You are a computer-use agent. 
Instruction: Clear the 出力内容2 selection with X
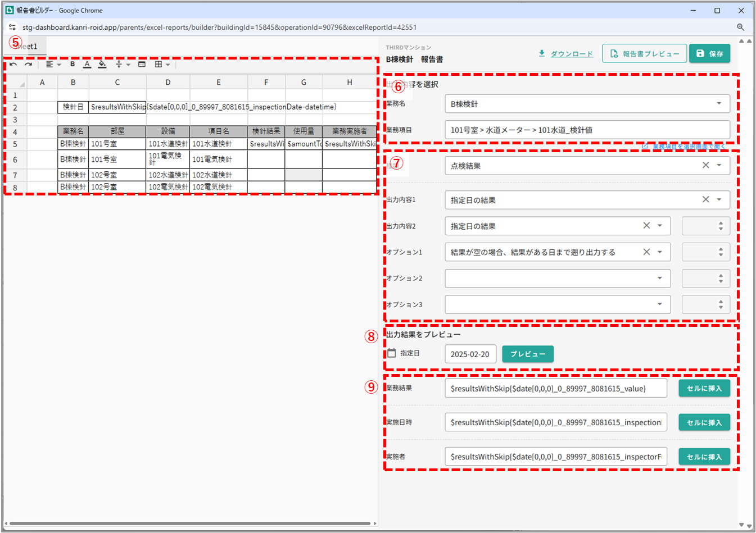coord(646,225)
